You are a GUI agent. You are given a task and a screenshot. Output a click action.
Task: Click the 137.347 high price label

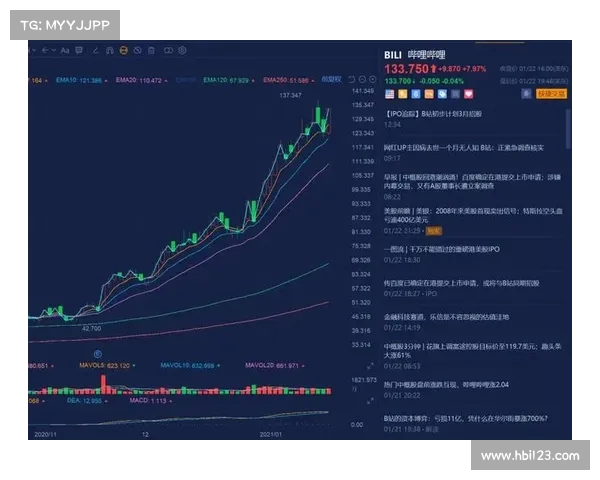[290, 95]
